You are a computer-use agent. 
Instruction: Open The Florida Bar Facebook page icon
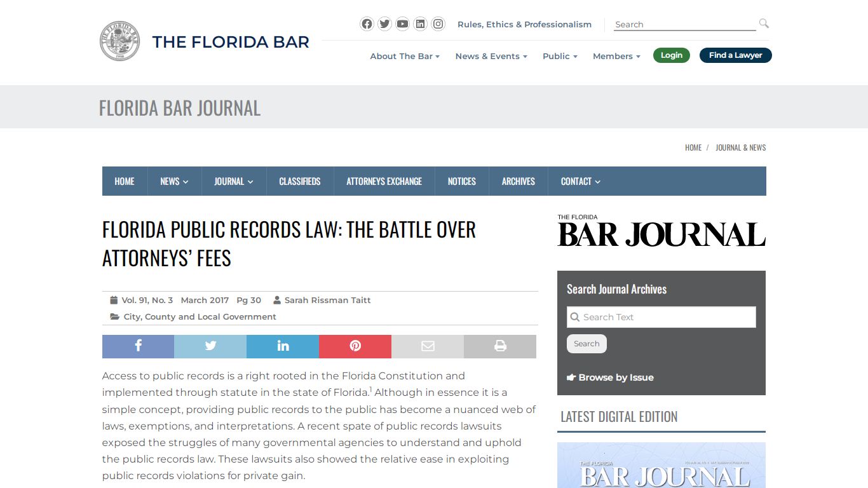[x=367, y=24]
